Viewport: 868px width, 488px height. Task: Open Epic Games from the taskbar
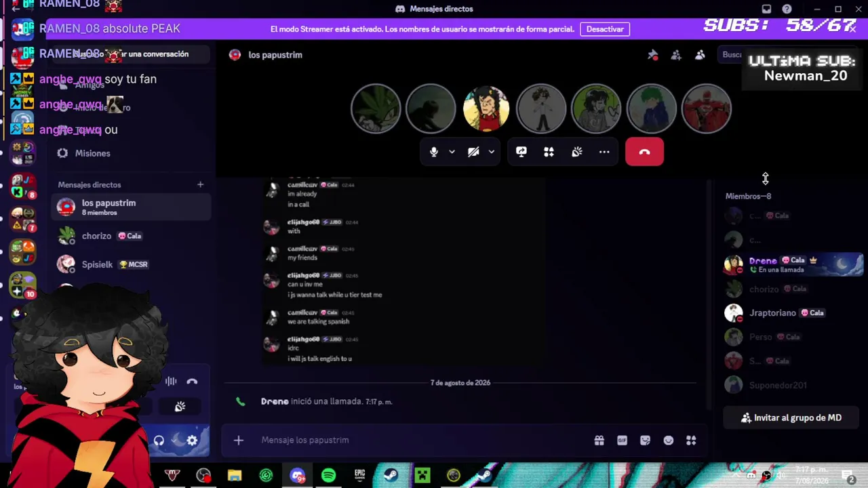tap(359, 476)
